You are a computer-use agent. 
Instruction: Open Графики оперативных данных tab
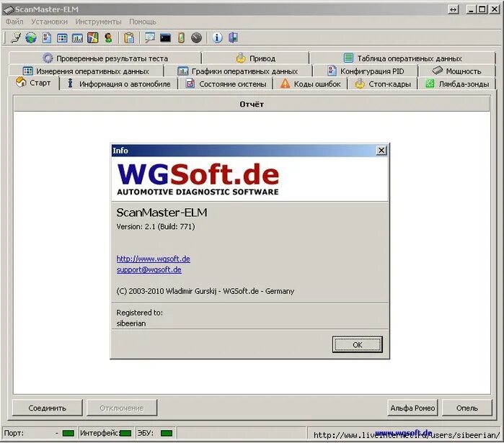pyautogui.click(x=237, y=71)
